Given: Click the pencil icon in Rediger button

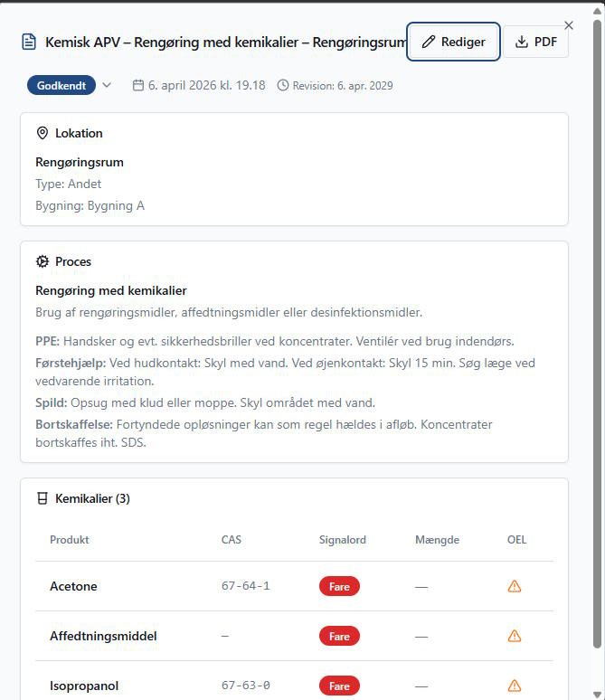Looking at the screenshot, I should (429, 42).
